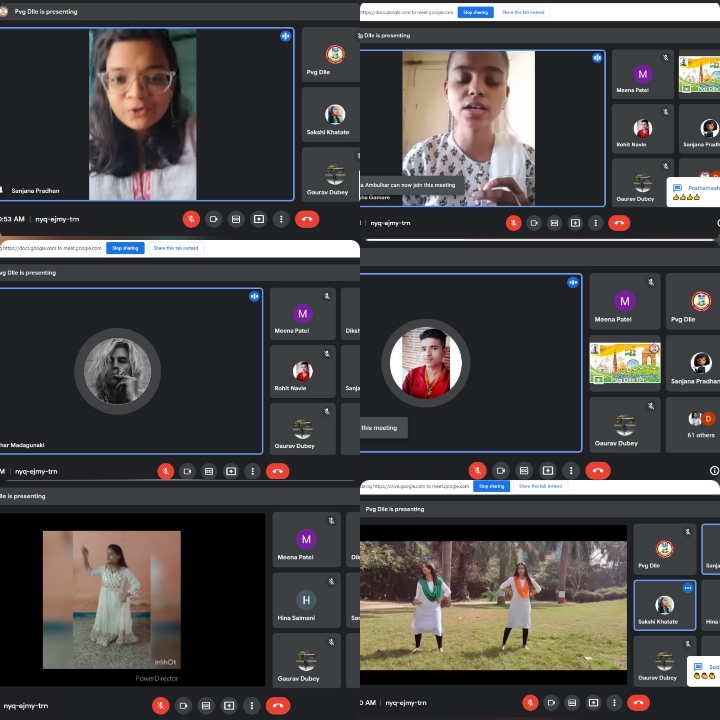Viewport: 720px width, 720px height.
Task: Toggle camera in Sanjana Pradhan's meeting toolbar
Action: [213, 219]
